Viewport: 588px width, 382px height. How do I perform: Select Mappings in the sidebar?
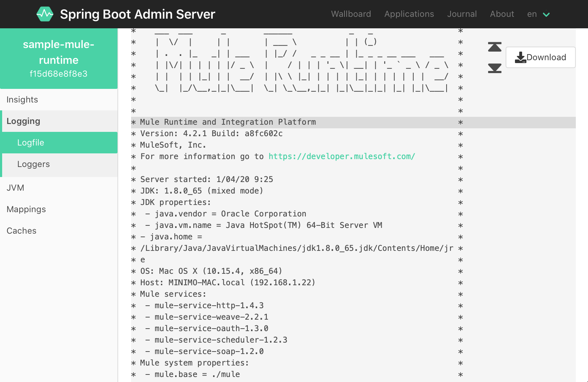click(x=26, y=209)
